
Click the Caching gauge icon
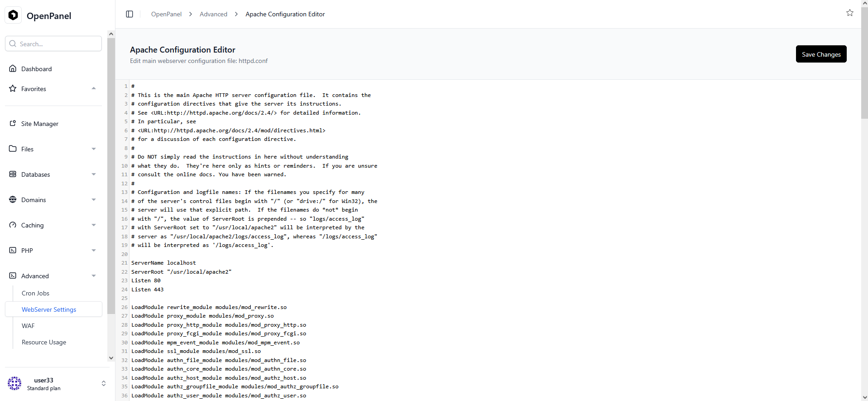tap(13, 225)
